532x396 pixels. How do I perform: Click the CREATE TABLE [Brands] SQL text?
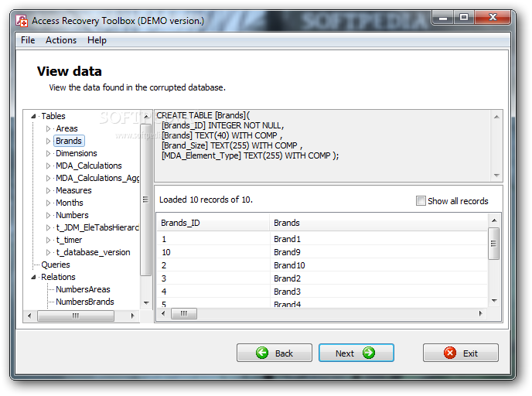[x=203, y=115]
